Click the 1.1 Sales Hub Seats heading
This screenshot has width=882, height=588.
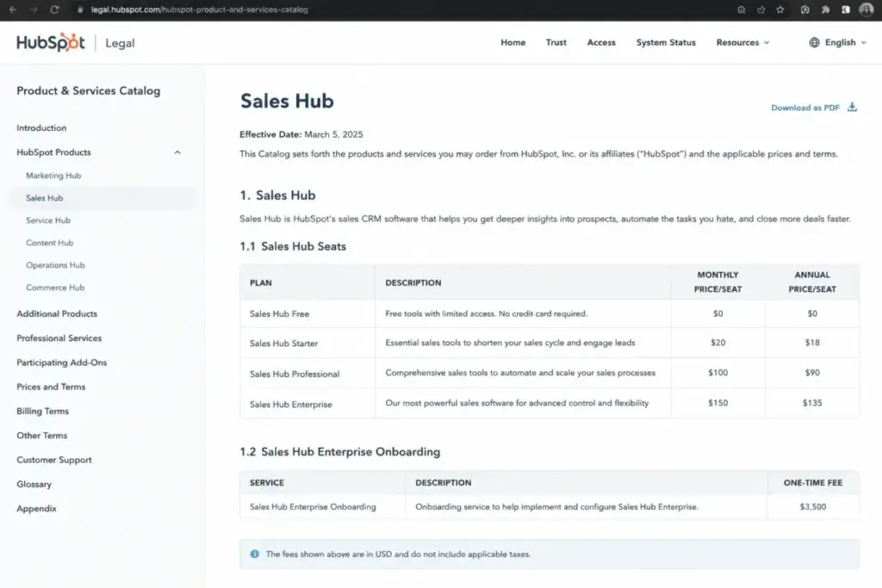[x=293, y=246]
